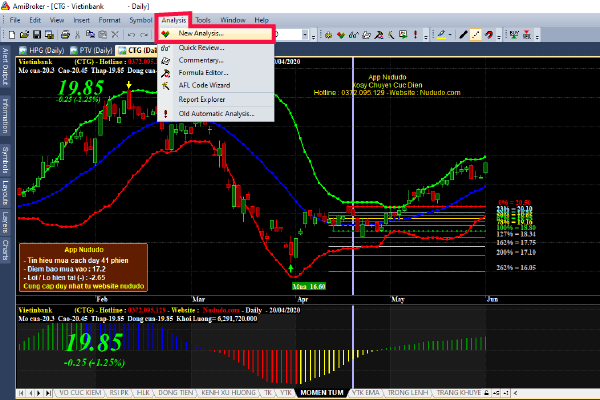Choose Quick Review from the Analysis menu
Image resolution: width=600 pixels, height=400 pixels.
216,48
